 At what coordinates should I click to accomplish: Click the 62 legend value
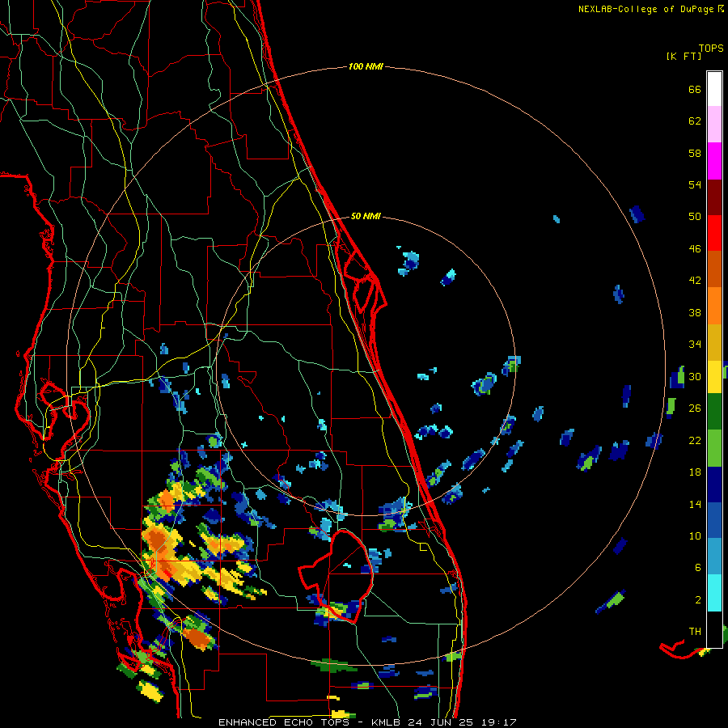695,121
